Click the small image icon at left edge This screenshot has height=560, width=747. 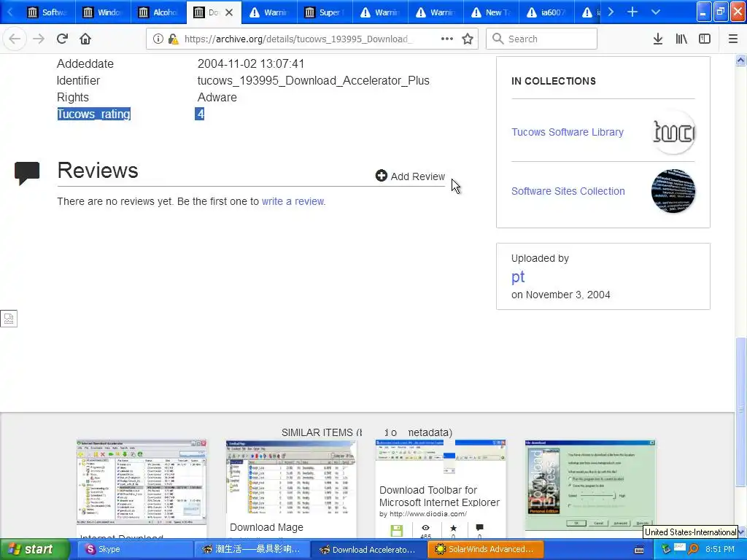(9, 318)
